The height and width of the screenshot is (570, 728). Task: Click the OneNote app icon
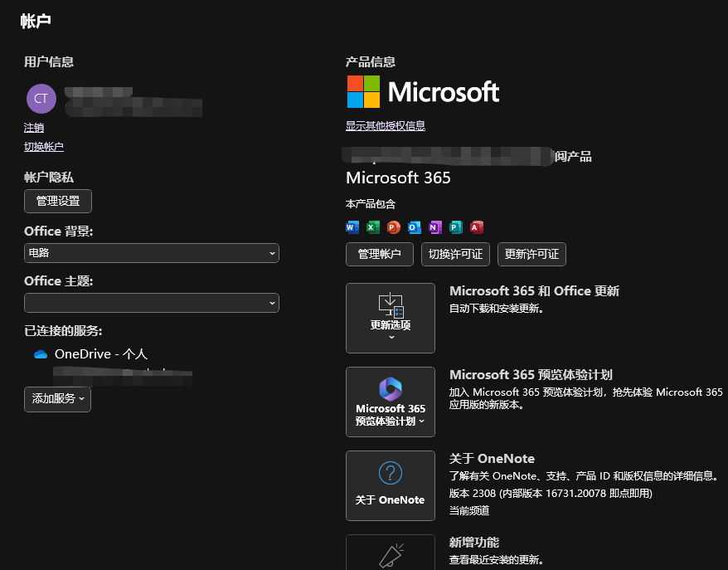coord(435,227)
